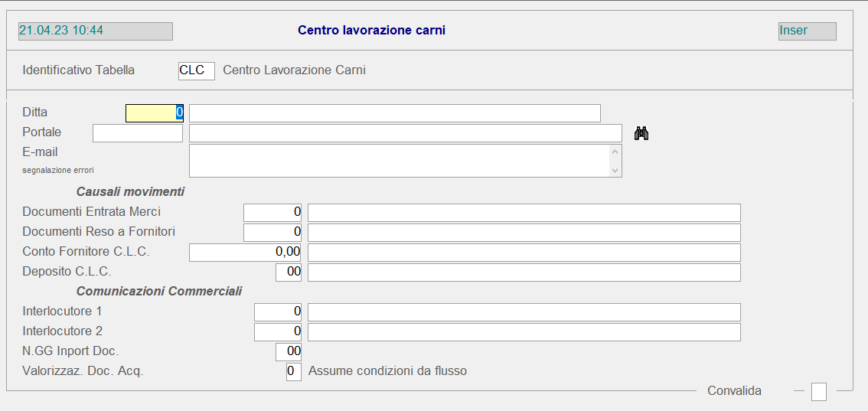868x411 pixels.
Task: Focus the Interlocutore 2 code field
Action: (x=278, y=332)
